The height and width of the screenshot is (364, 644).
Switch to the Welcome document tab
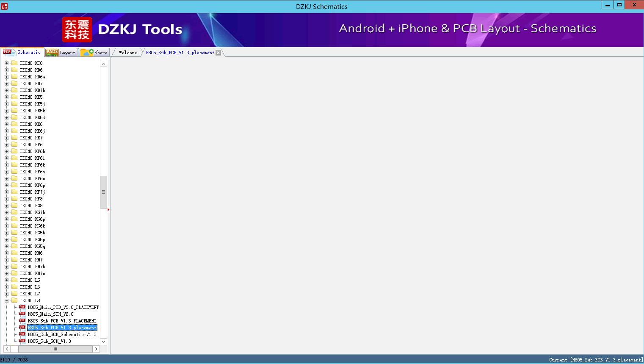coord(128,53)
